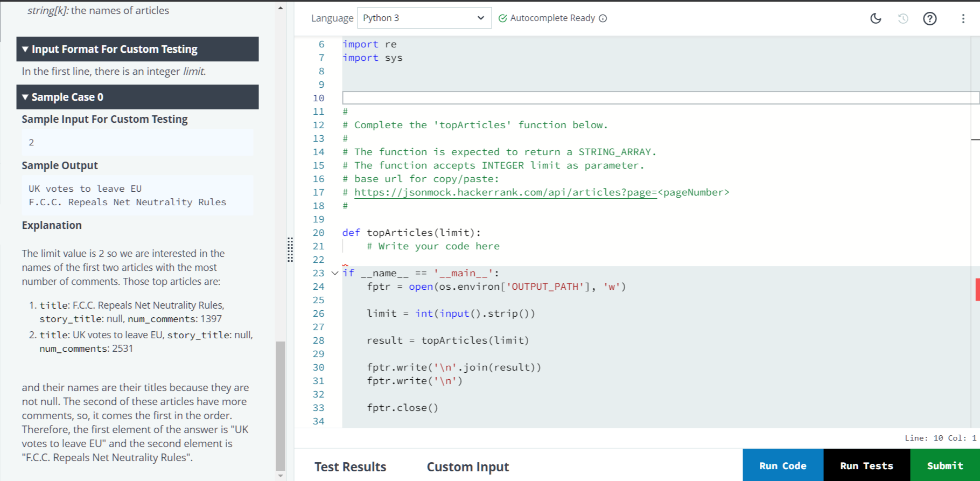Open the three-dot more options menu
980x481 pixels.
(963, 18)
